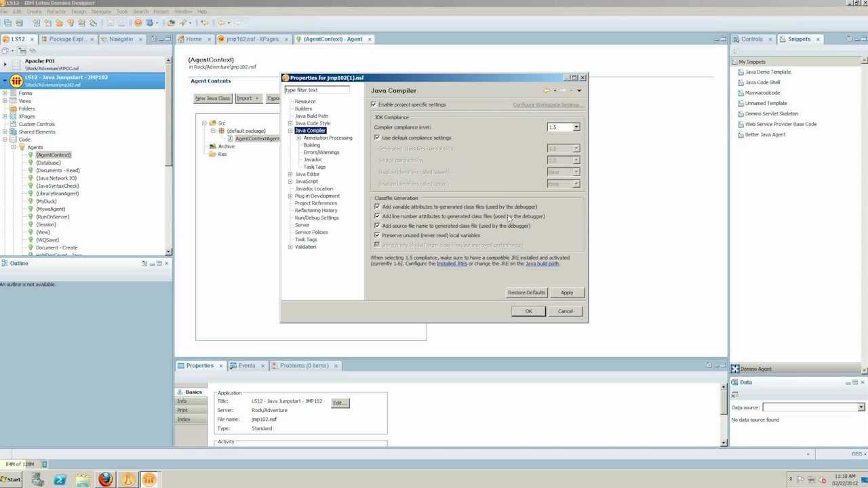This screenshot has height=488, width=868.
Task: Run garbage collector trash icon
Action: (45, 464)
